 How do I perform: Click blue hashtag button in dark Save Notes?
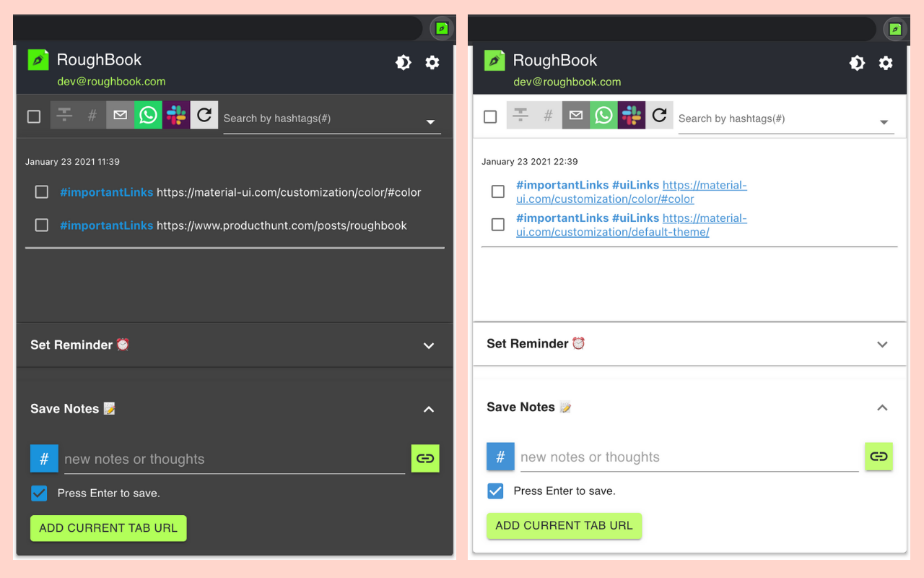pos(44,459)
